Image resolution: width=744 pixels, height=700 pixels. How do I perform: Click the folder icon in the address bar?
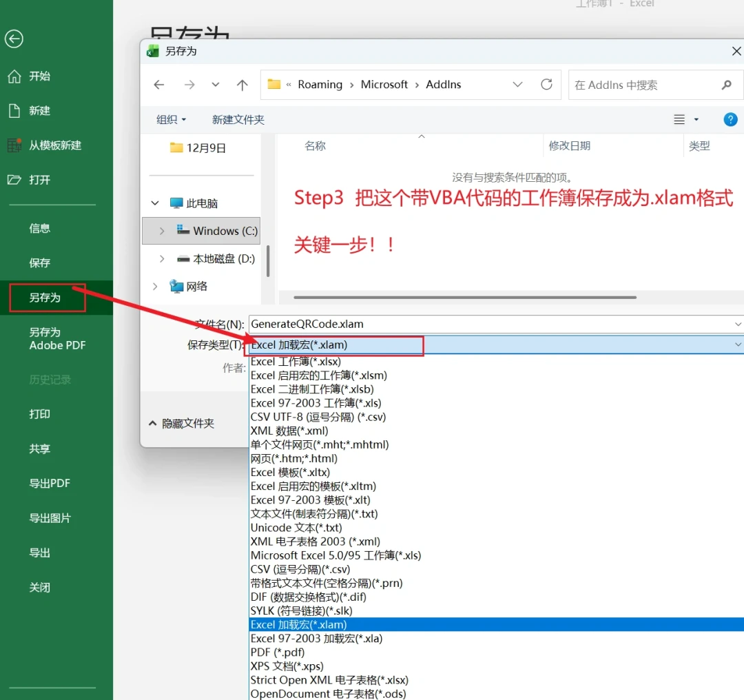coord(273,84)
